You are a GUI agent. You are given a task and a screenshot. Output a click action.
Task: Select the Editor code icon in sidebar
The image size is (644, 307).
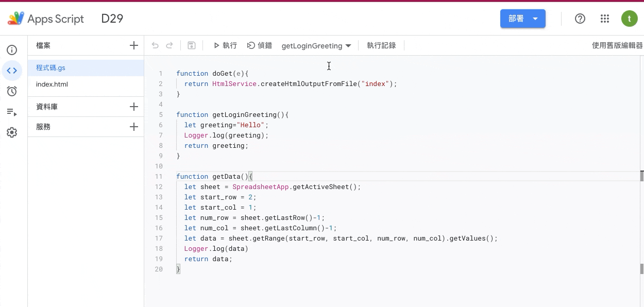[12, 71]
